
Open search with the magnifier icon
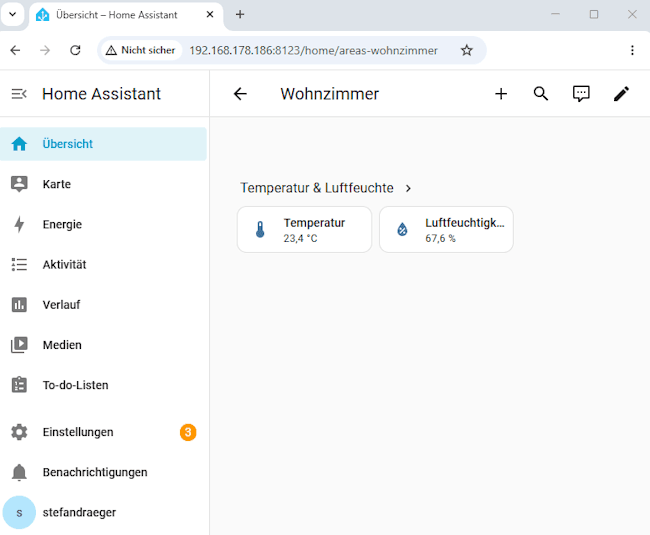pyautogui.click(x=541, y=94)
